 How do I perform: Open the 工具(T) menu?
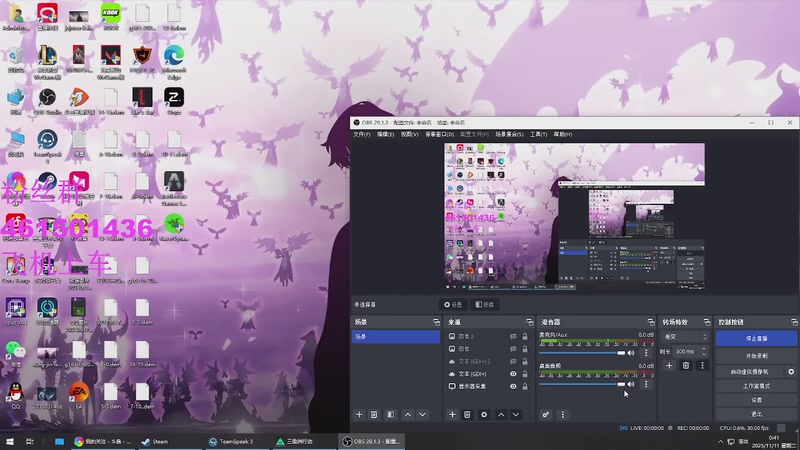538,134
